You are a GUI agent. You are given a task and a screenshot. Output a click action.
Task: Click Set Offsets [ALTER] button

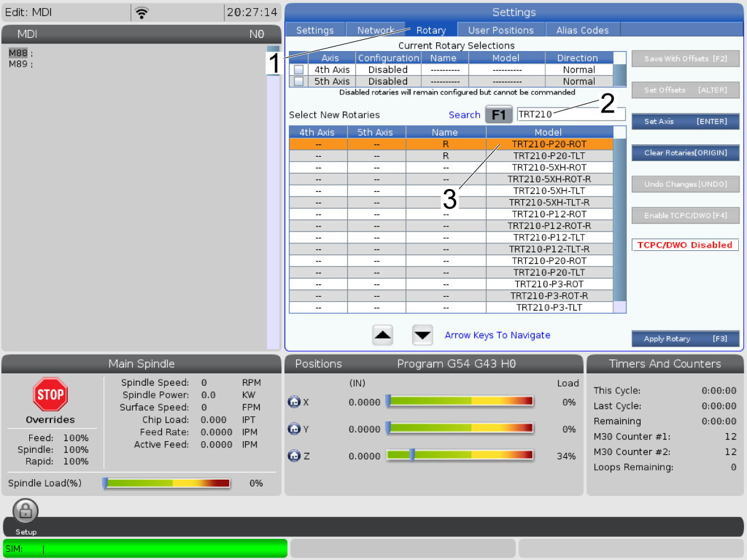point(685,90)
